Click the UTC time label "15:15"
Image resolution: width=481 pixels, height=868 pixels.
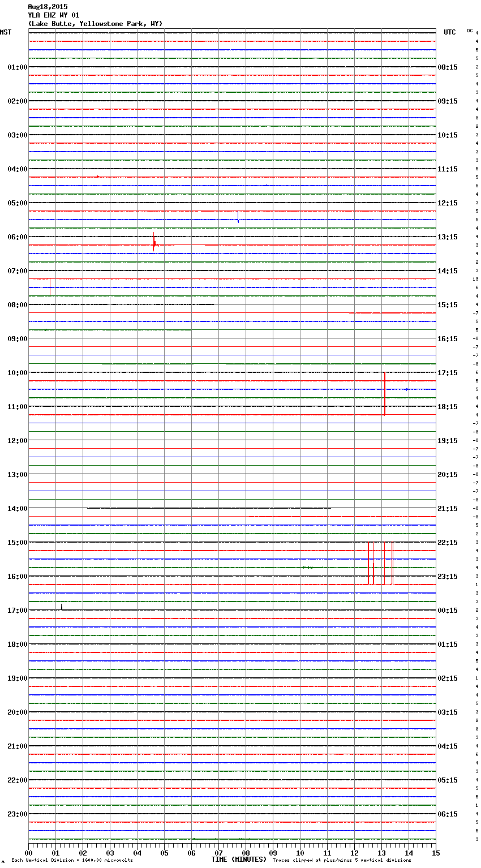(x=448, y=305)
